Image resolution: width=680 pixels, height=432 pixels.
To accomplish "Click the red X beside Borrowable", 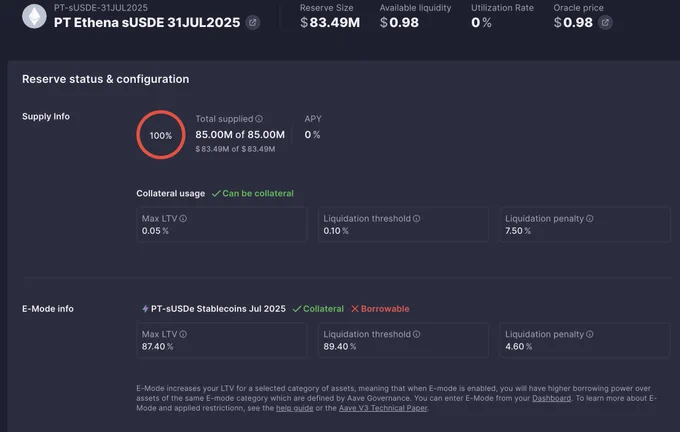I will click(x=355, y=309).
